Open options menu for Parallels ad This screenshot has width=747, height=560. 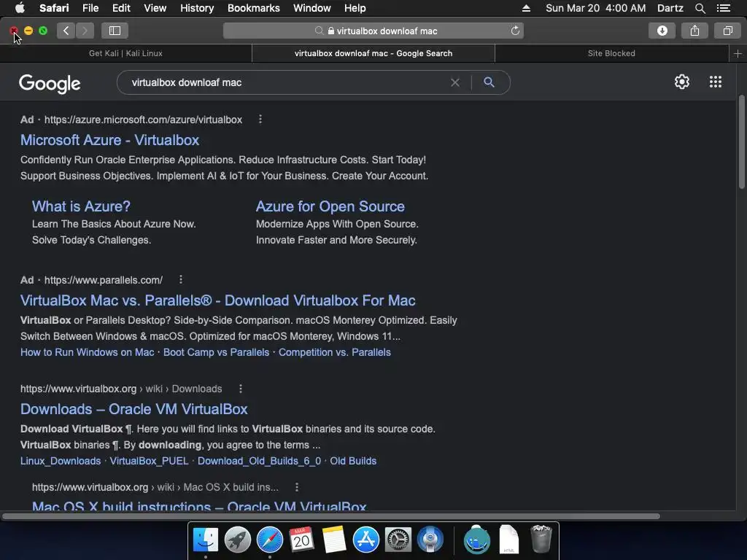point(181,280)
